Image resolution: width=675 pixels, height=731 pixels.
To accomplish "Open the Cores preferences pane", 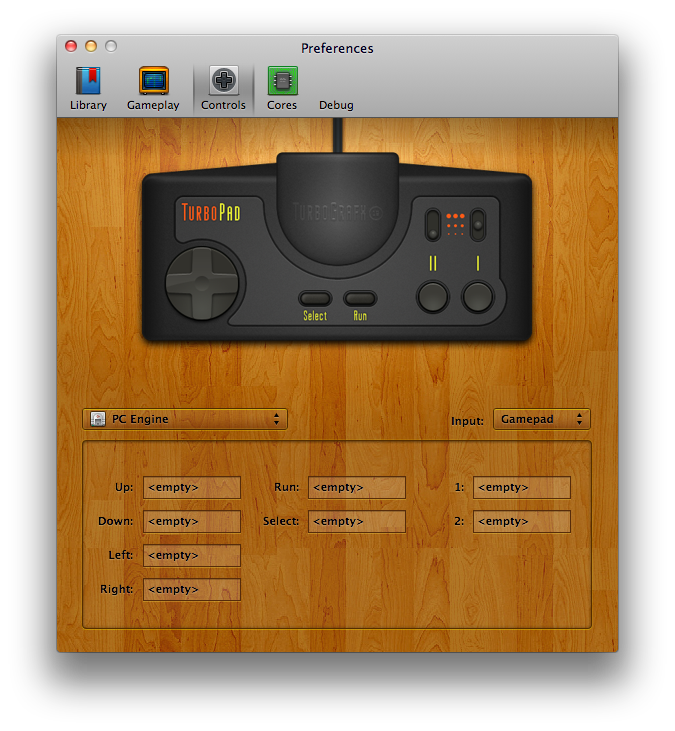I will tap(282, 89).
